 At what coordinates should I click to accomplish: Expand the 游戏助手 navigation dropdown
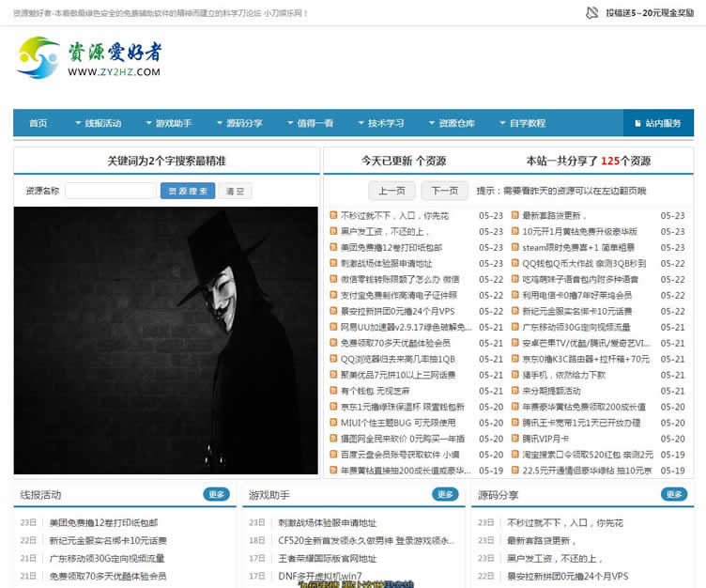click(167, 123)
